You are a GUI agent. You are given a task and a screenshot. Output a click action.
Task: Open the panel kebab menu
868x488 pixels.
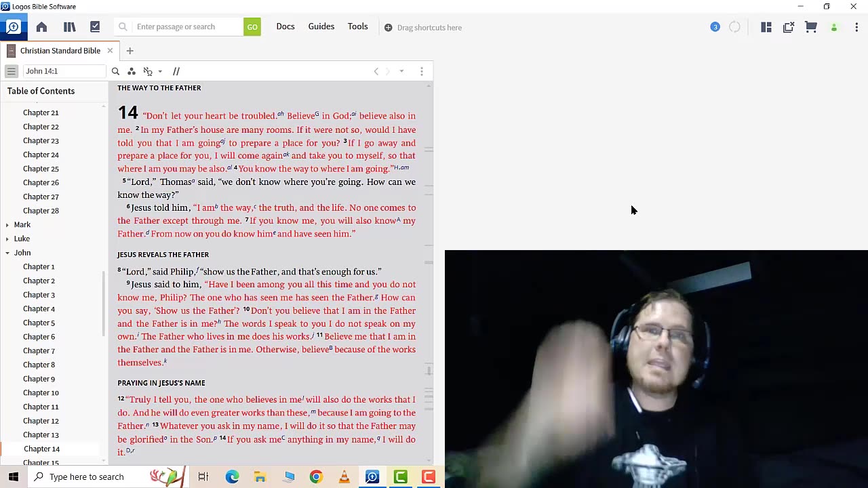(x=421, y=71)
